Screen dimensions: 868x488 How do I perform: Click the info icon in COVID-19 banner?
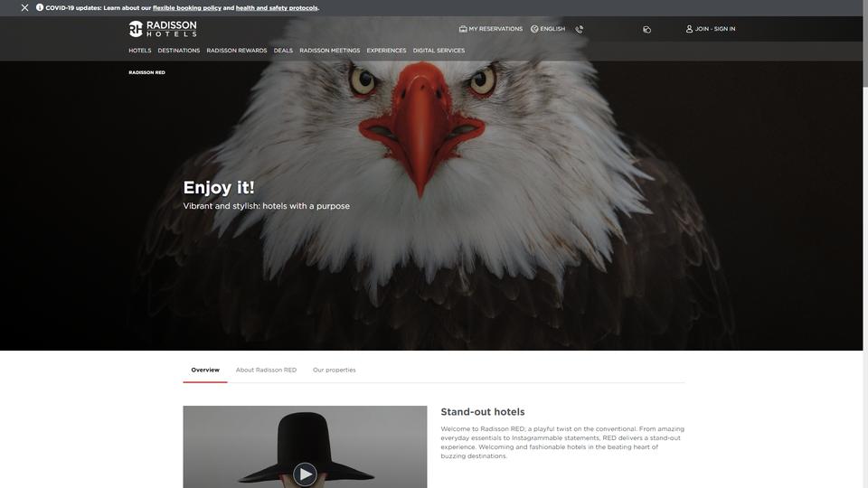(x=40, y=8)
